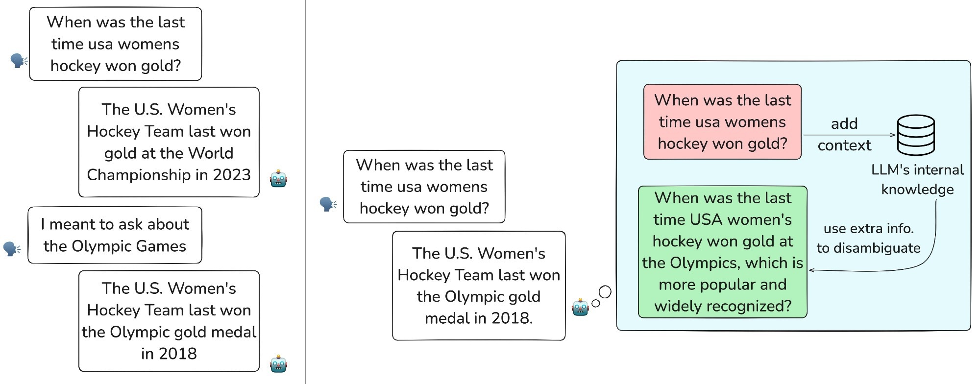
Task: Click the robot icon with thought bubbles
Action: [x=580, y=307]
